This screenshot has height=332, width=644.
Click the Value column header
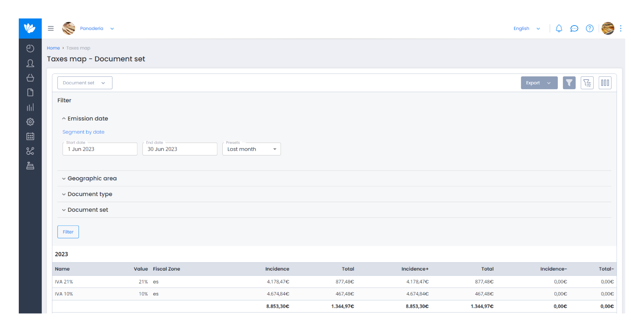pyautogui.click(x=141, y=269)
